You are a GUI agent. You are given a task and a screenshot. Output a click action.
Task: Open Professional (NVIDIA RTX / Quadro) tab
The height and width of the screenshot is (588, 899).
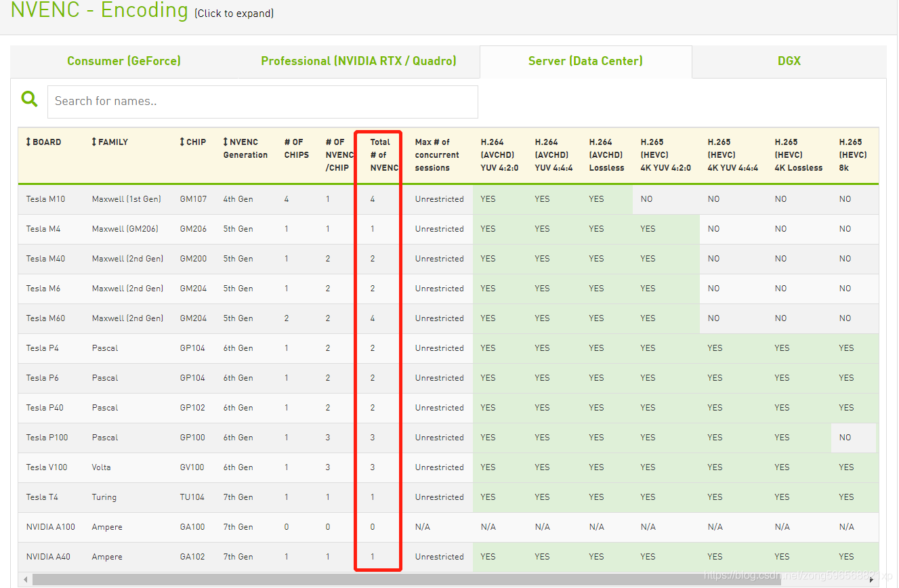(x=358, y=61)
